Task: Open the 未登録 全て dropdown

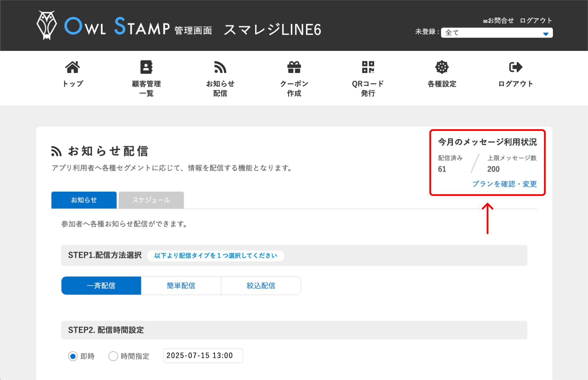Action: pyautogui.click(x=497, y=33)
